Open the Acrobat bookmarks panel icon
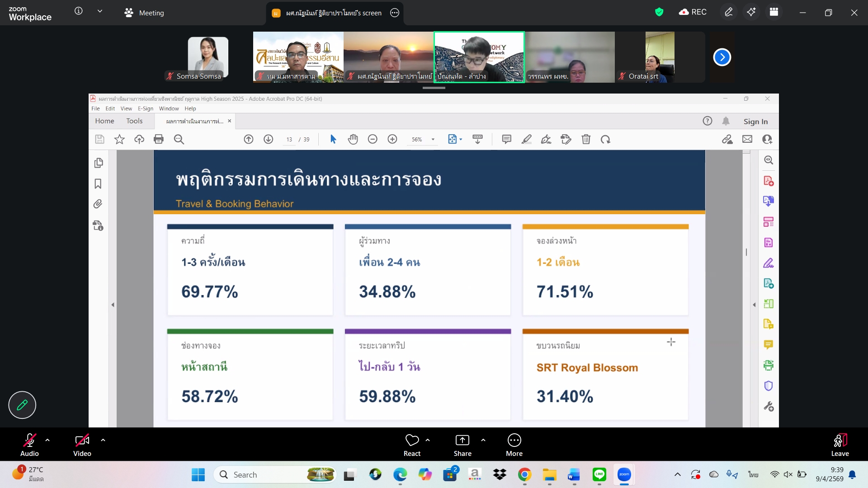The image size is (868, 488). [98, 184]
